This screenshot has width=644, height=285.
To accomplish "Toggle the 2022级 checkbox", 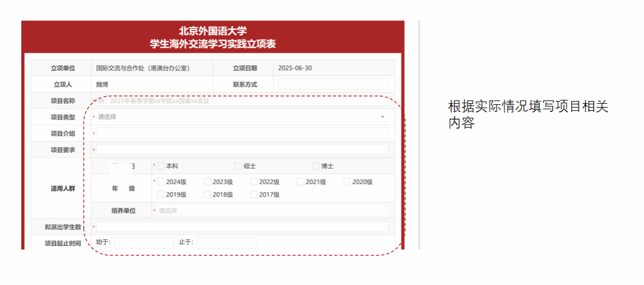I will (254, 182).
